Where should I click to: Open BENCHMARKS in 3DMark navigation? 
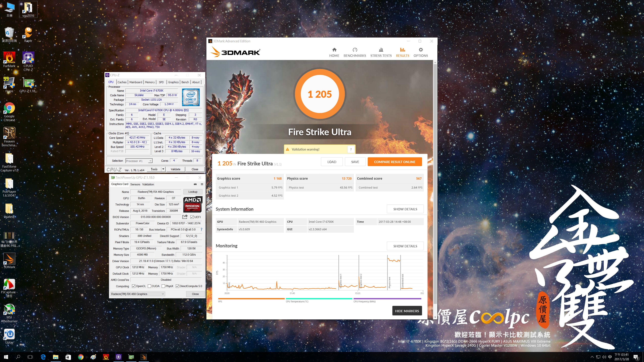pyautogui.click(x=355, y=52)
